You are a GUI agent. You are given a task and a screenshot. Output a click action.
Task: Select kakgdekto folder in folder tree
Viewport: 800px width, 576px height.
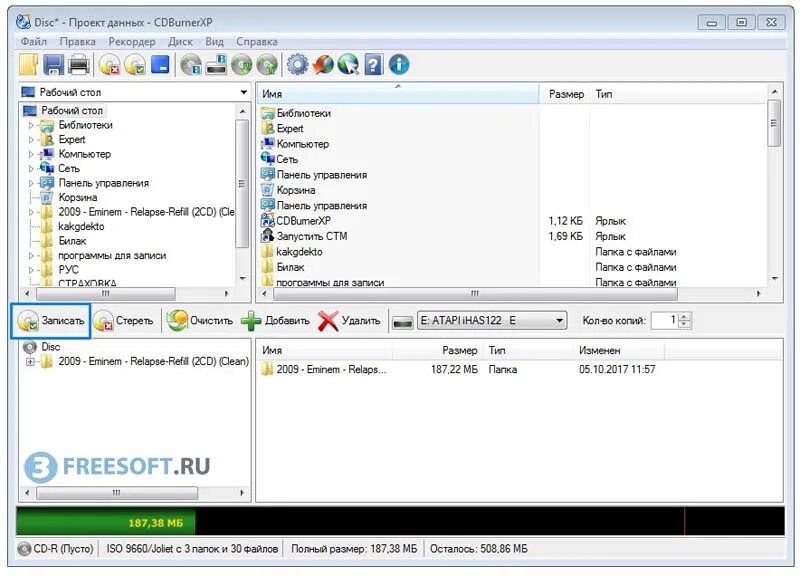click(81, 227)
